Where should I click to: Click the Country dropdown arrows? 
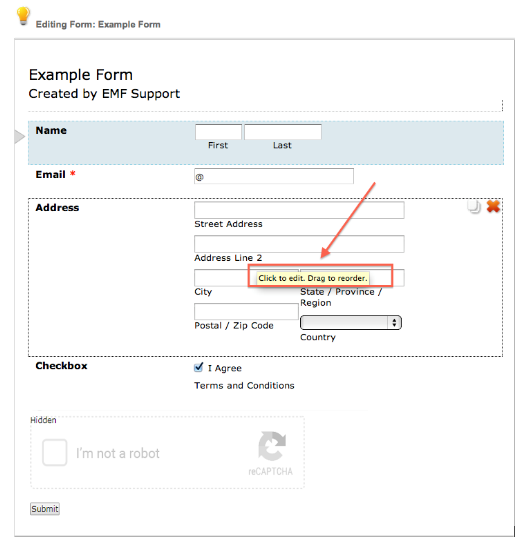[x=394, y=323]
